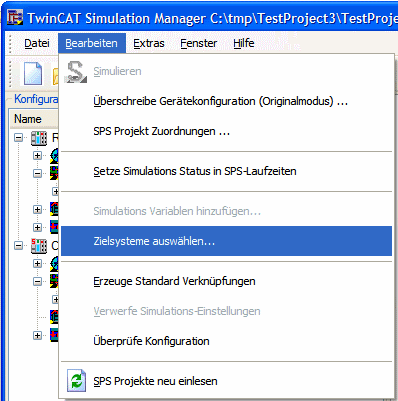Open the Extras menu
Screen dimensions: 398x401
click(149, 43)
